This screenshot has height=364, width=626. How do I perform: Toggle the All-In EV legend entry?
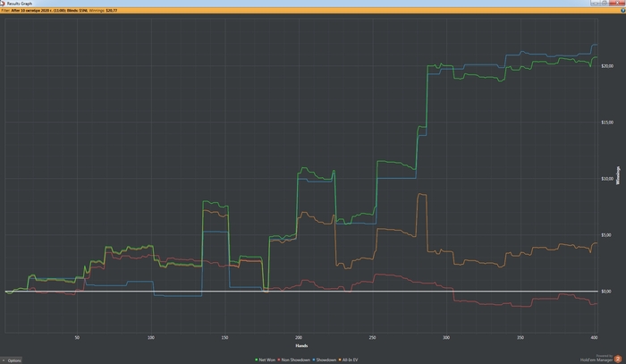348,360
